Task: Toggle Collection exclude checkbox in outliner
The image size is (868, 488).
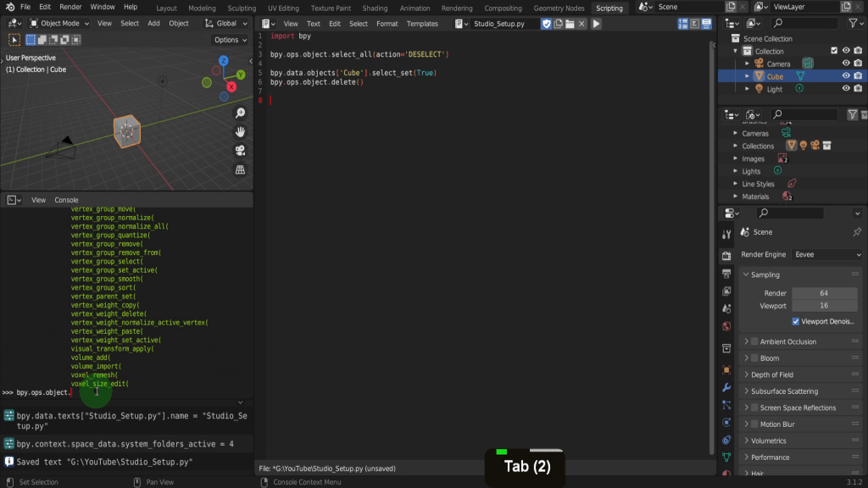Action: 834,51
